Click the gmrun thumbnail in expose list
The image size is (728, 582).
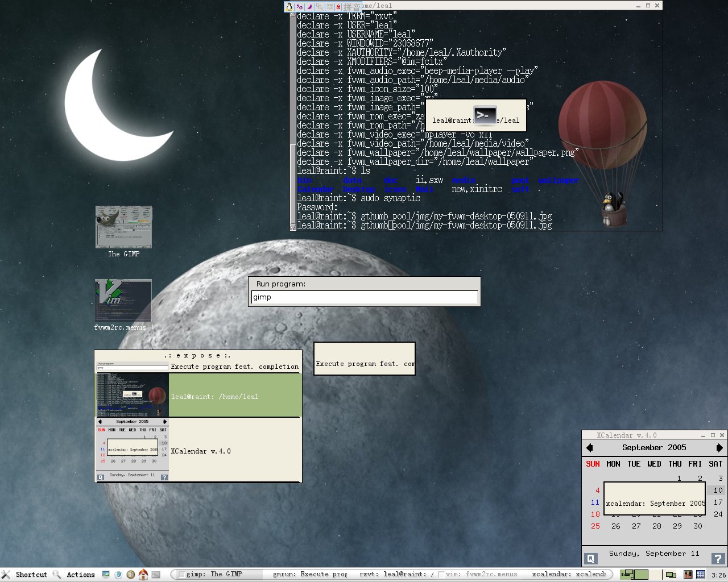coord(132,367)
